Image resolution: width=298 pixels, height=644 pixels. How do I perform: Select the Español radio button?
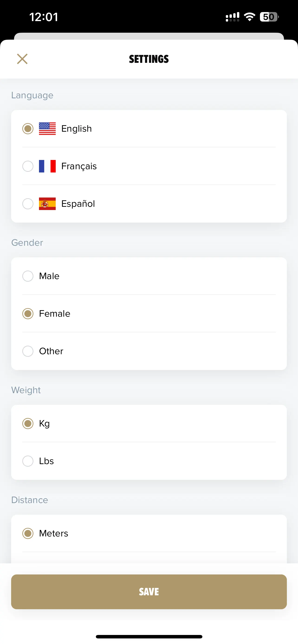coord(28,204)
